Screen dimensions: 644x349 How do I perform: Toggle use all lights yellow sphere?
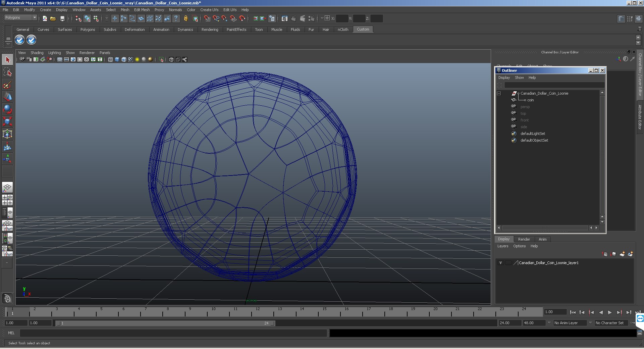click(137, 59)
